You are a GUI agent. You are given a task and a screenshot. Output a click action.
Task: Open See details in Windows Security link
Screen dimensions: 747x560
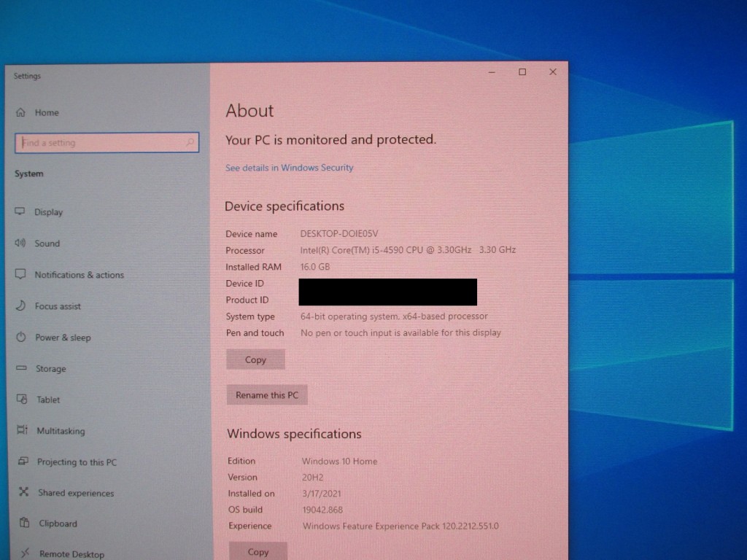pos(289,168)
